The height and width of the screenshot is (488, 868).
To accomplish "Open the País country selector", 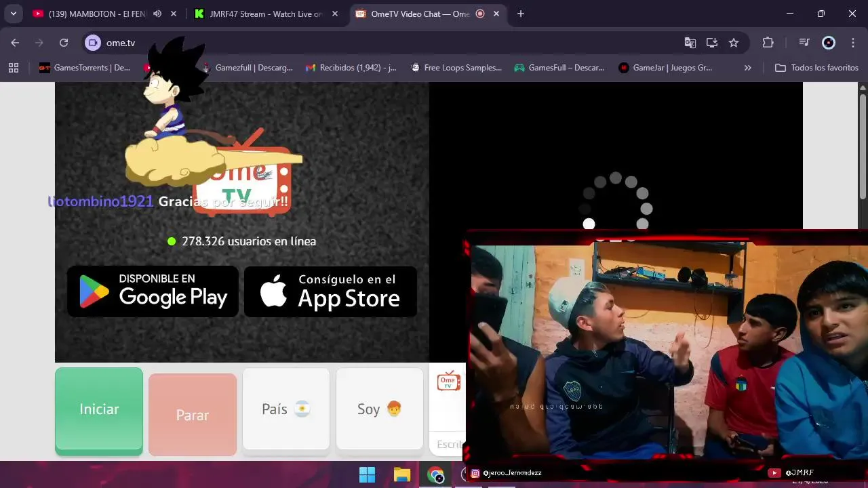I will point(286,409).
